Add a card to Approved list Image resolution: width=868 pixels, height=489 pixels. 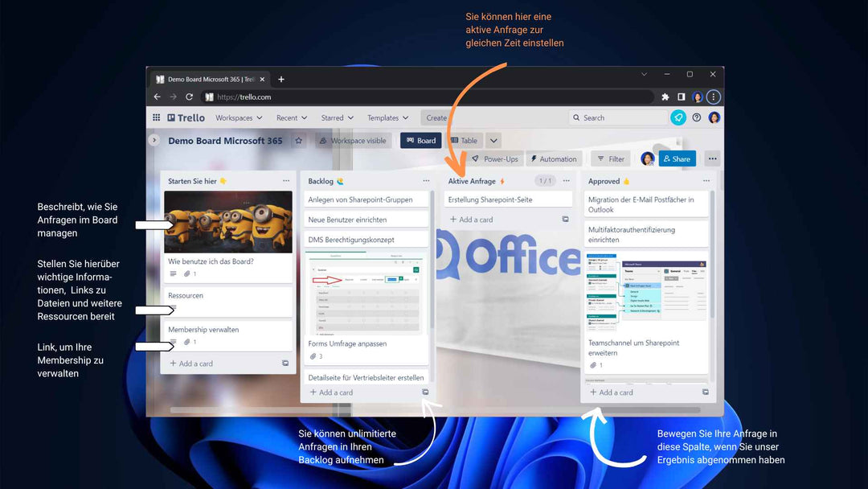pos(616,392)
